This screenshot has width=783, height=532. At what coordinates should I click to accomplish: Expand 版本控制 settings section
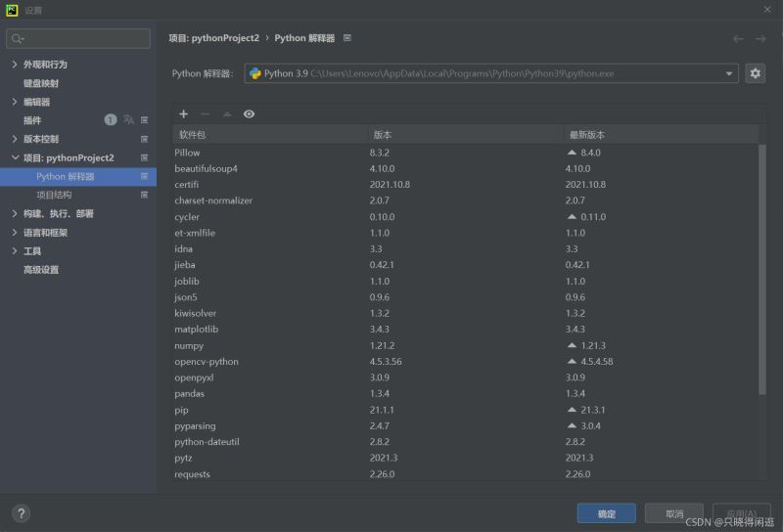click(x=15, y=139)
